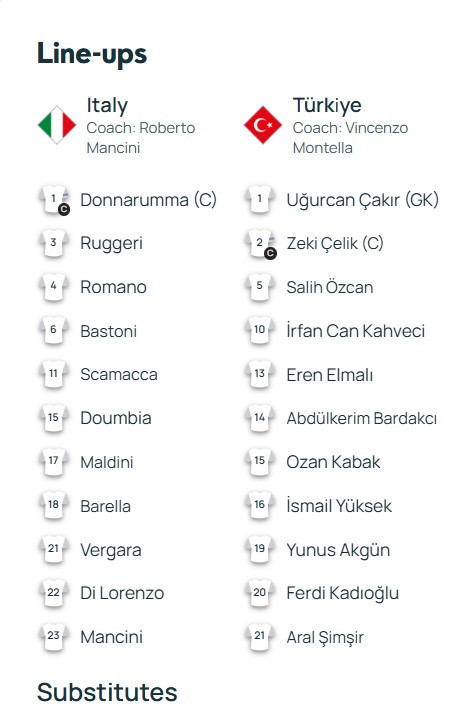Click Maldini in Italy lineup
The width and height of the screenshot is (468, 706).
tap(107, 462)
